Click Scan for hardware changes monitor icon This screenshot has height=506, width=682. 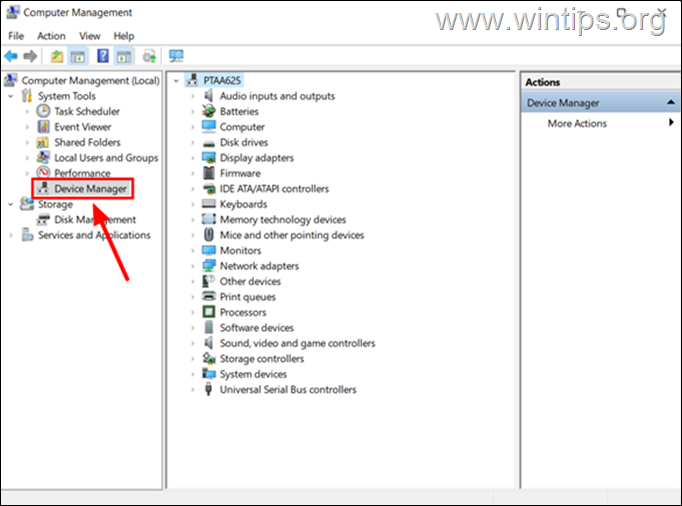tap(176, 56)
